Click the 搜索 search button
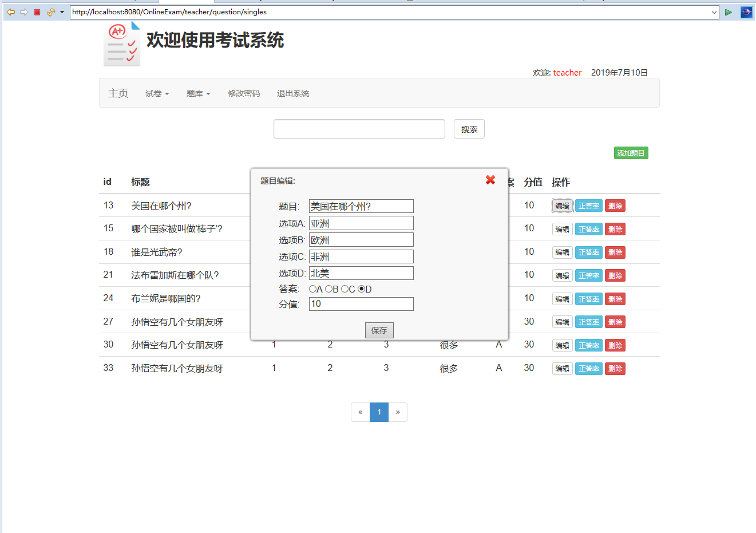The height and width of the screenshot is (533, 756). (469, 128)
